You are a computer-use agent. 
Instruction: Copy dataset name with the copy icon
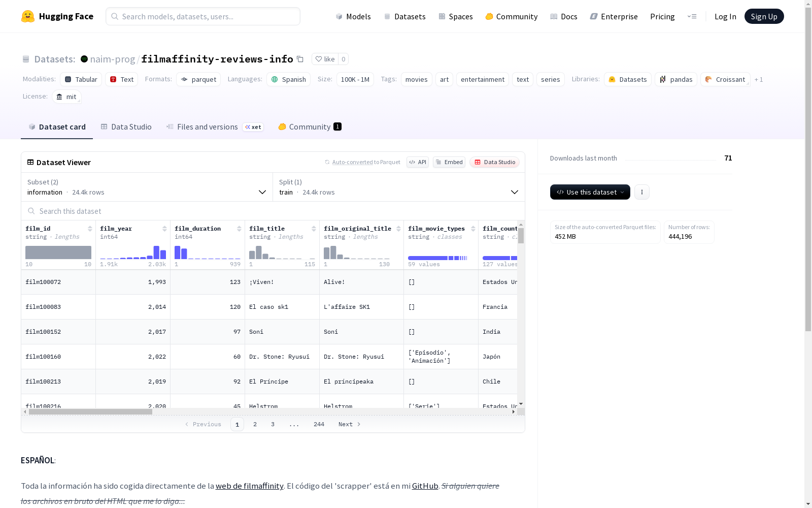click(300, 59)
